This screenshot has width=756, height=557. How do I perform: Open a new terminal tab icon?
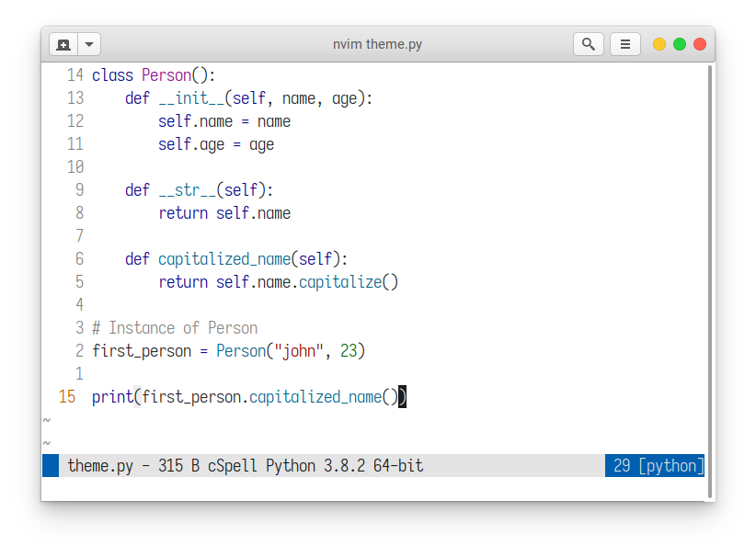[63, 44]
